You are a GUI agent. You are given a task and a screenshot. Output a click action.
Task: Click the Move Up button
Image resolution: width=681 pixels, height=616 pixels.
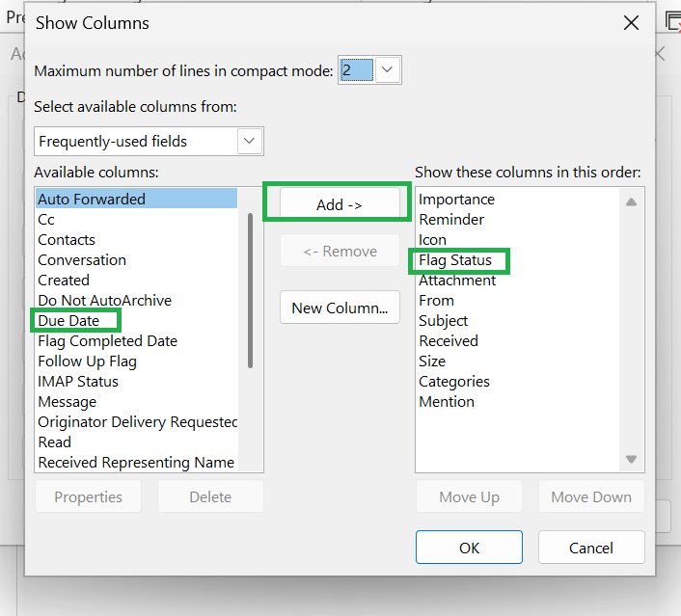(x=469, y=496)
